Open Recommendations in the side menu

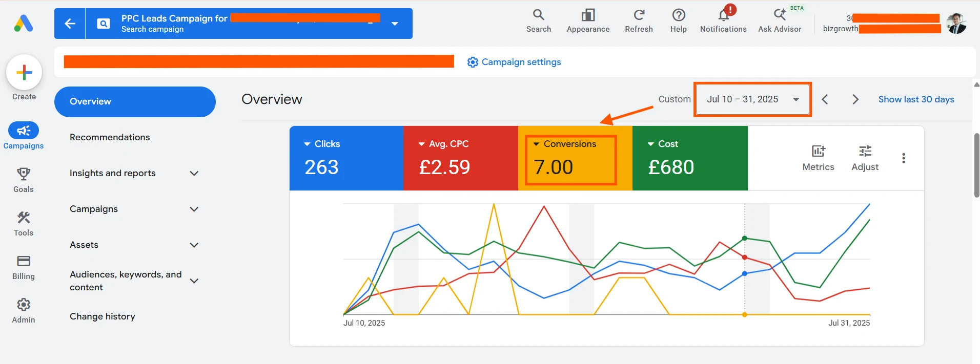[110, 137]
